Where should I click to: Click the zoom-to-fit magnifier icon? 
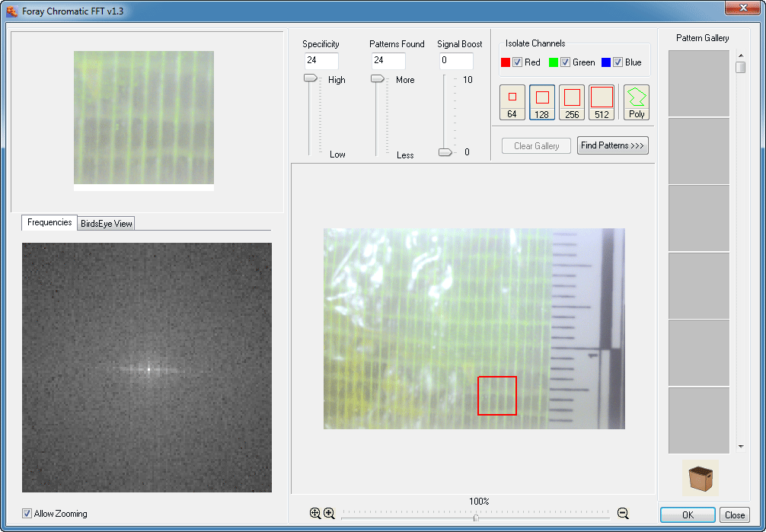click(315, 514)
